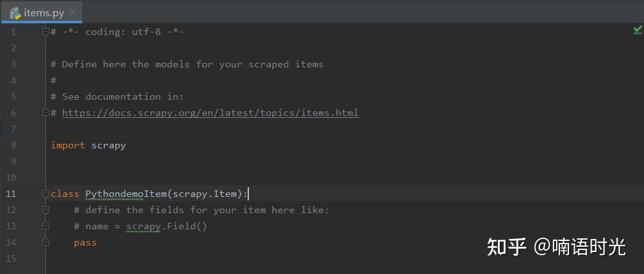Collapse the comment fold at line 12
Screen dimensions: 644x274
46,210
